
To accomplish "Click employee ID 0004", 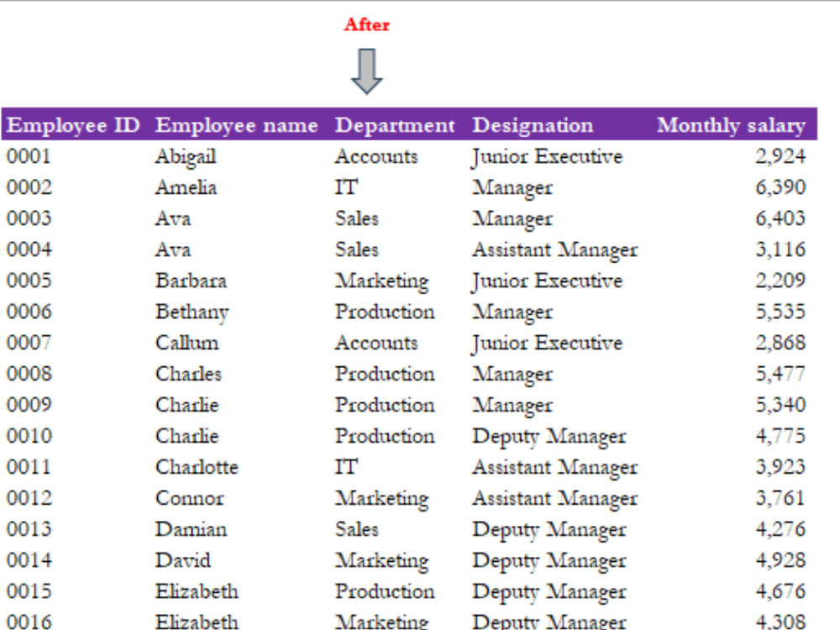I will point(29,249).
